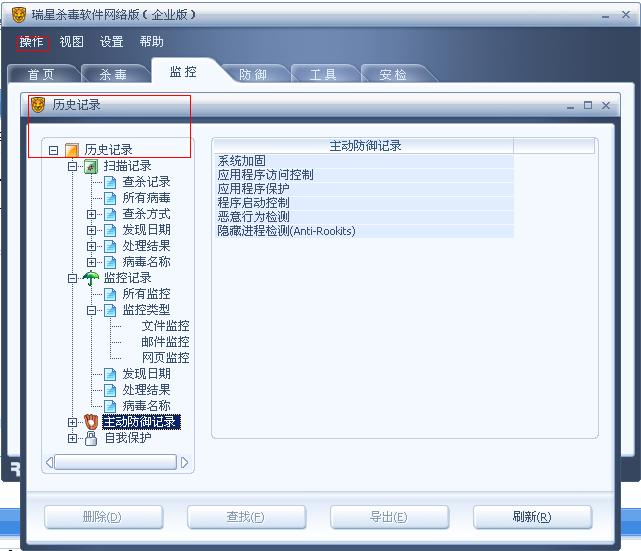Click the 刷新(R) button

(533, 517)
